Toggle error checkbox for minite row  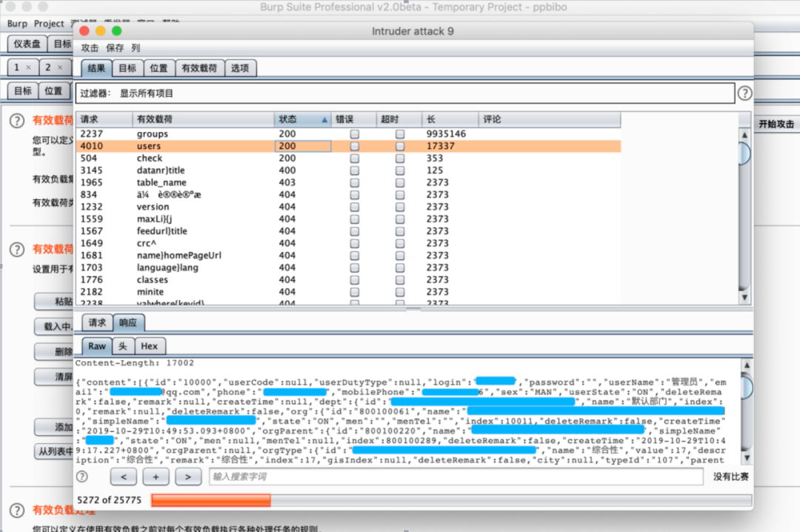coord(354,292)
